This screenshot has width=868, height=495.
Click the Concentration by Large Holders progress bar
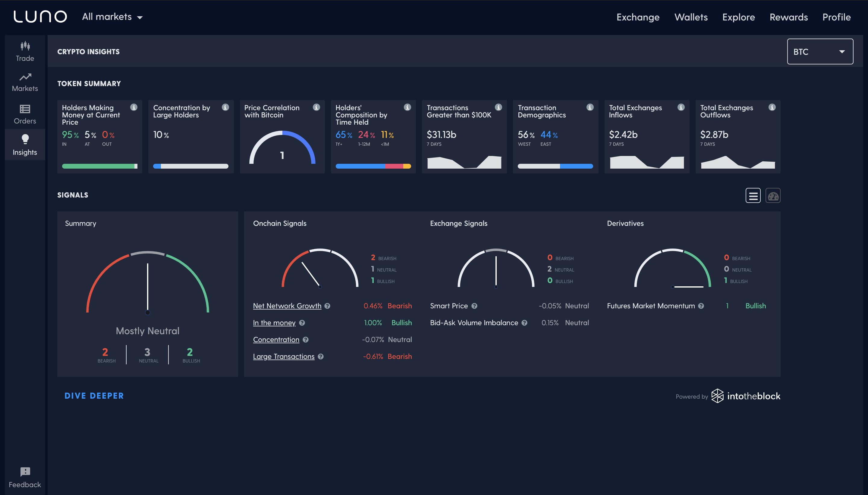tap(190, 166)
